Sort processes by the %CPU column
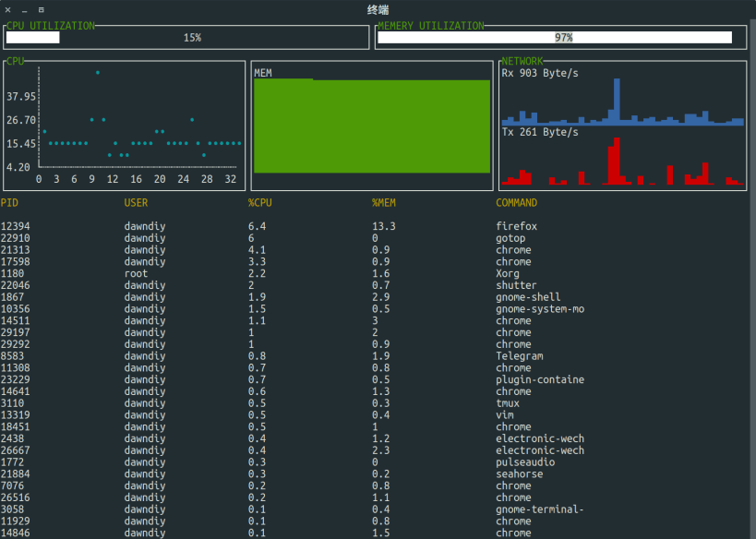 point(256,202)
